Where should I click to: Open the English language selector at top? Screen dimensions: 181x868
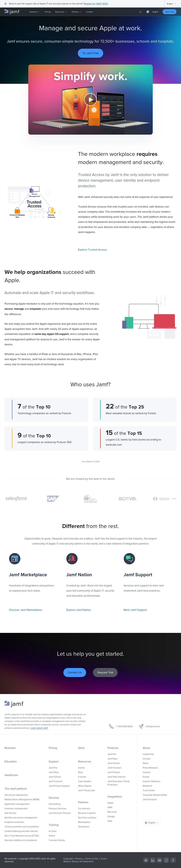pyautogui.click(x=171, y=4)
